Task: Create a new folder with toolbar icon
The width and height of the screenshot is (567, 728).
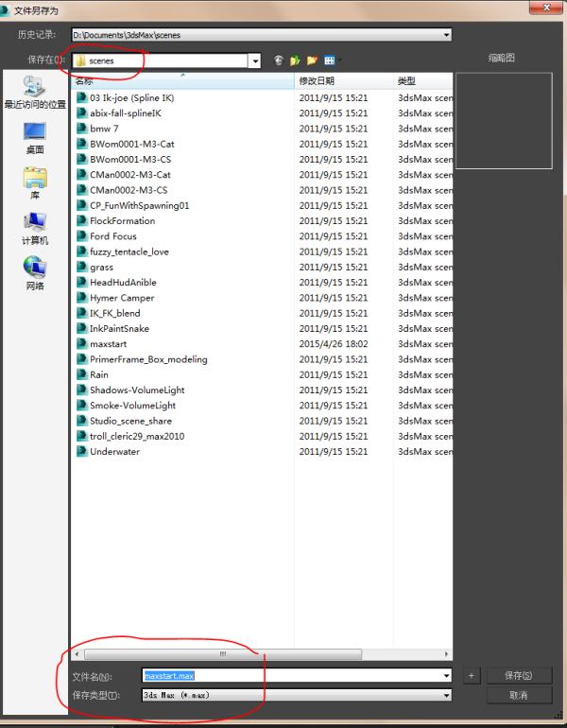Action: pos(311,61)
